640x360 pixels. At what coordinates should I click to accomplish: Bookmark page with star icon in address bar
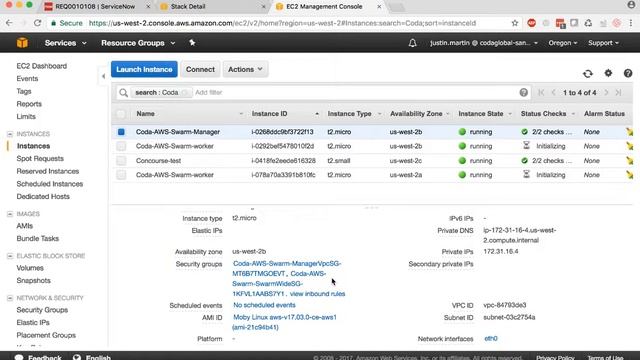tap(515, 23)
